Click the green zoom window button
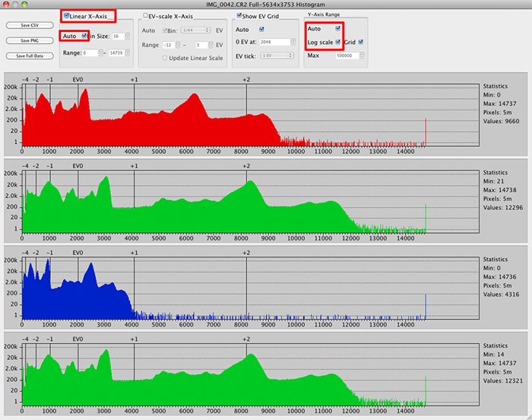 (24, 4)
